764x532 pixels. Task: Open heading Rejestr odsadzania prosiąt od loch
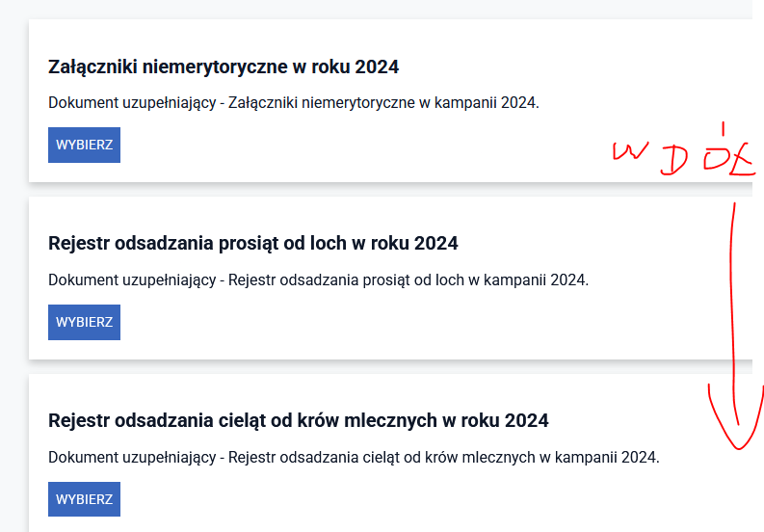pos(253,244)
